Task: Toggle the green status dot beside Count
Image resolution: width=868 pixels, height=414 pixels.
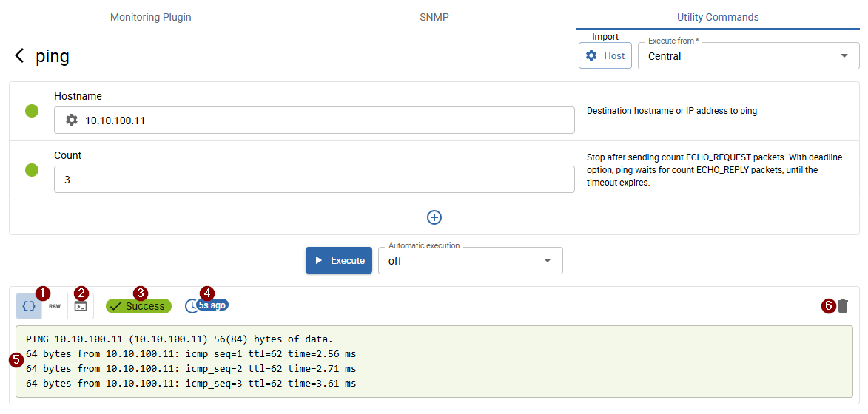Action: (32, 170)
